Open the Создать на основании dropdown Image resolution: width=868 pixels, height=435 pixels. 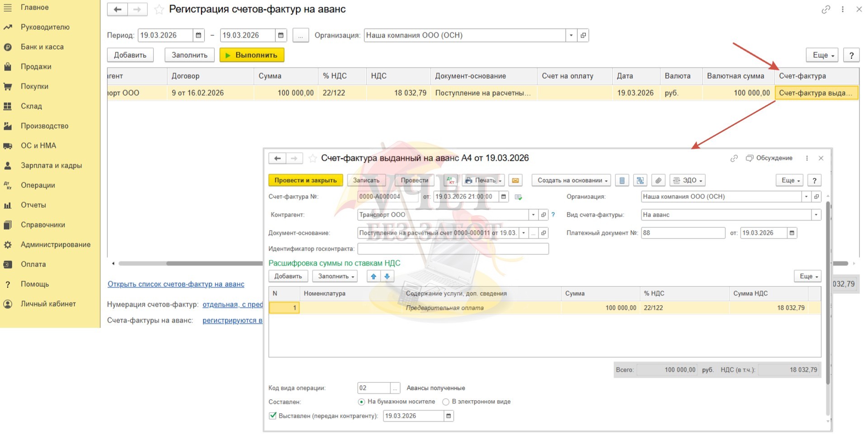[x=571, y=180]
